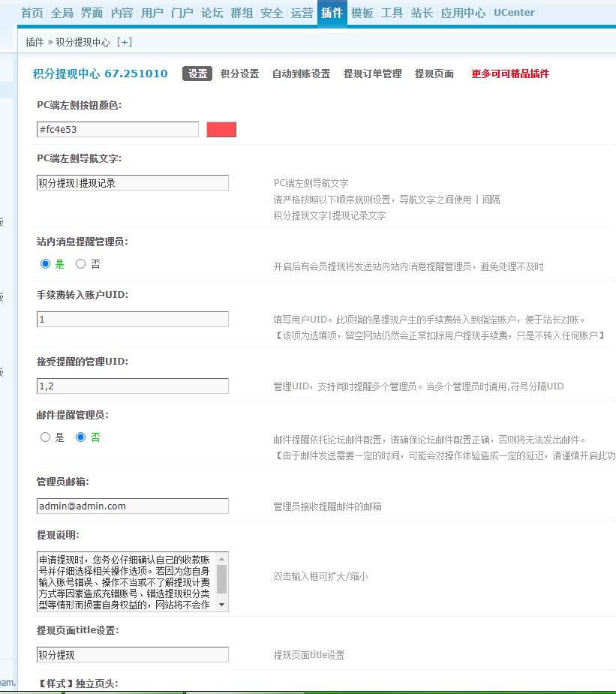Enable 是 for 邮件提醒管理员
The image size is (616, 694).
[x=46, y=437]
